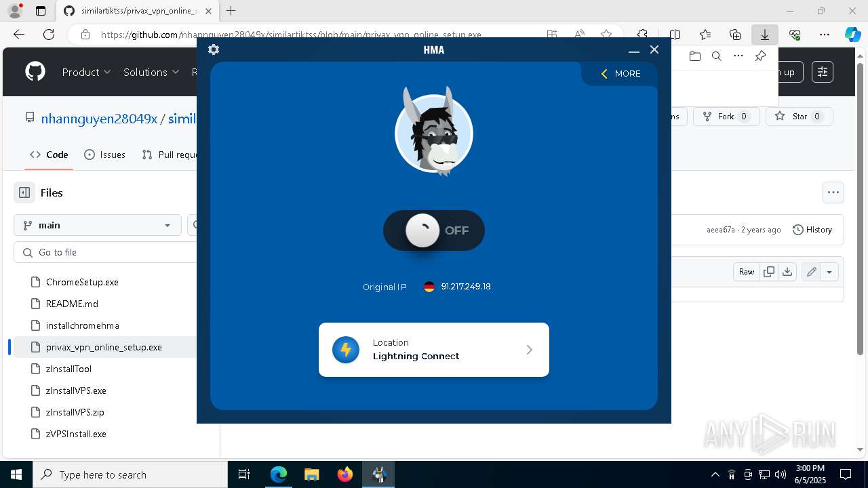
Task: Click the original IP 91.217.249.18
Action: [x=466, y=287]
